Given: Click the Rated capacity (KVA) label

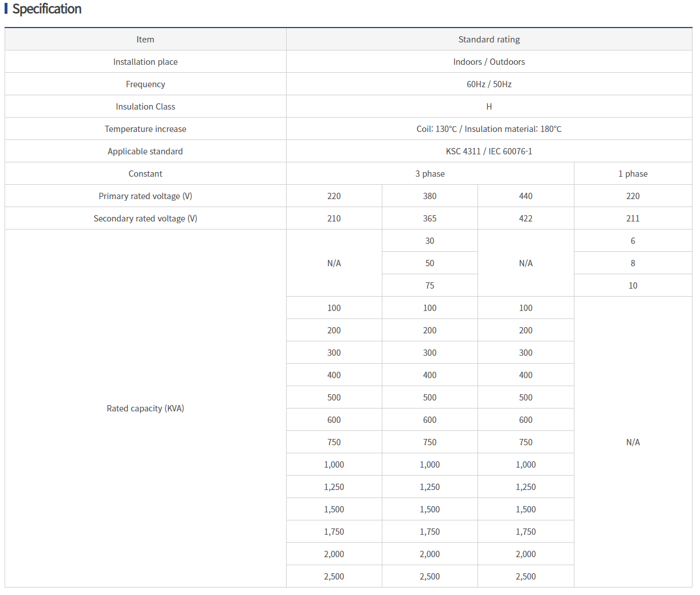Looking at the screenshot, I should click(x=145, y=409).
